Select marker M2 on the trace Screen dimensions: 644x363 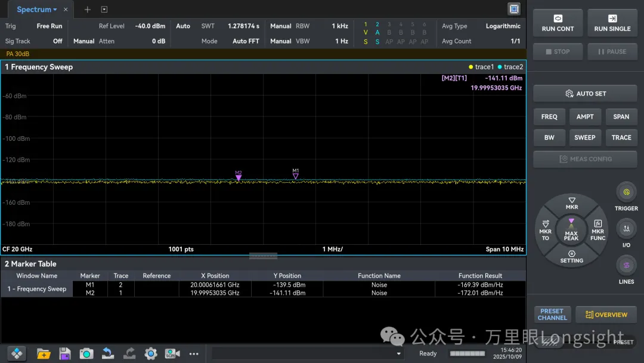coord(239,176)
